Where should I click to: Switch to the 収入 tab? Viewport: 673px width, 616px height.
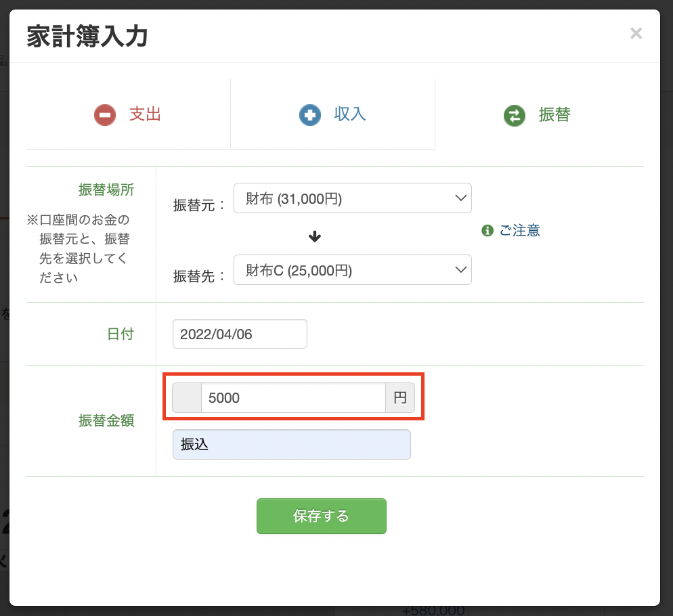[x=332, y=114]
